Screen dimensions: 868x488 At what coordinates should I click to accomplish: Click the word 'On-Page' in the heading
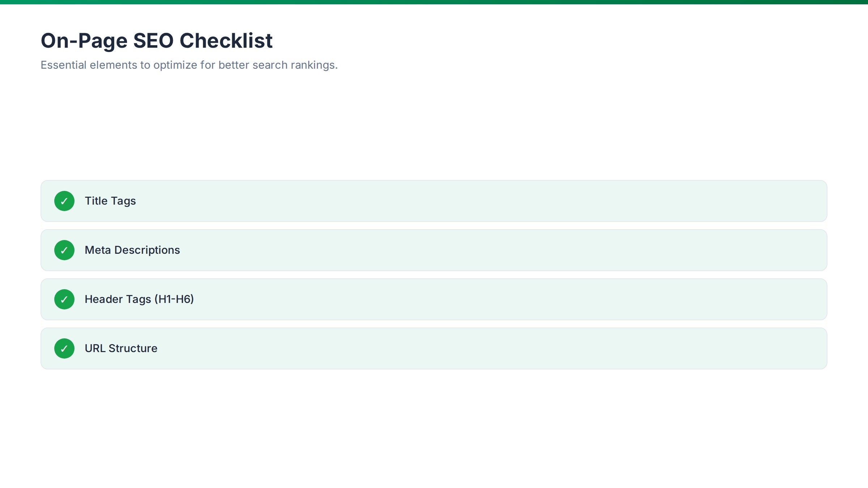pos(84,40)
